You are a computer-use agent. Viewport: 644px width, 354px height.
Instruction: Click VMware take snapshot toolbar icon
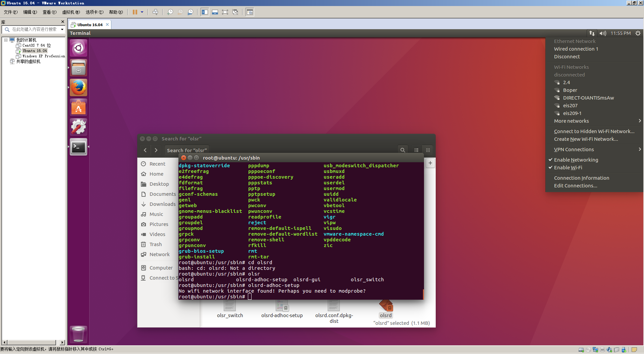(x=170, y=12)
